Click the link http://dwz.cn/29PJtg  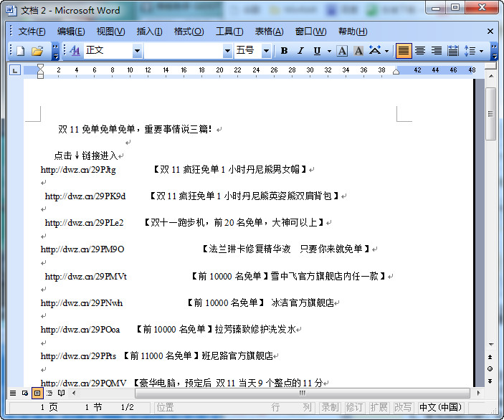point(78,170)
